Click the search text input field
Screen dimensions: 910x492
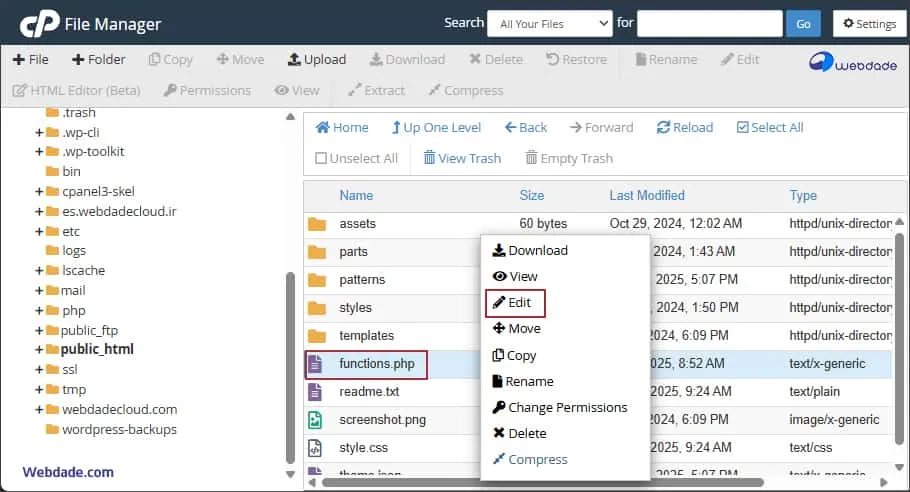709,23
